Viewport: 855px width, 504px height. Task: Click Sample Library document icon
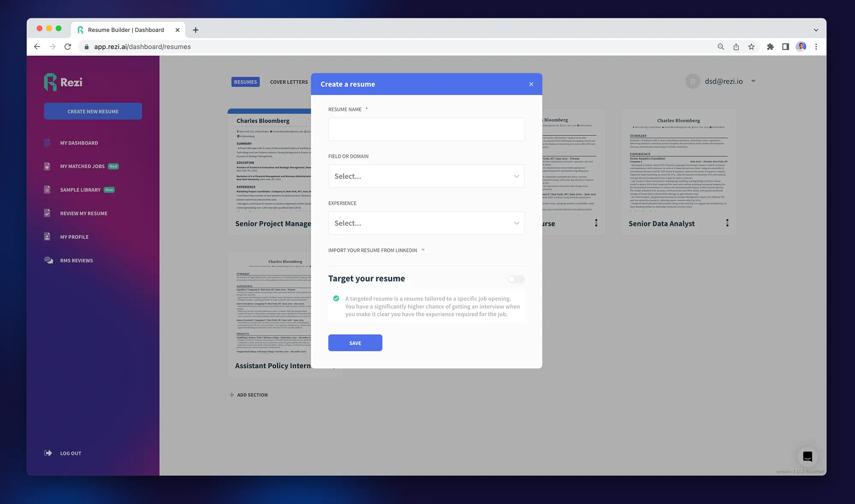click(x=47, y=189)
